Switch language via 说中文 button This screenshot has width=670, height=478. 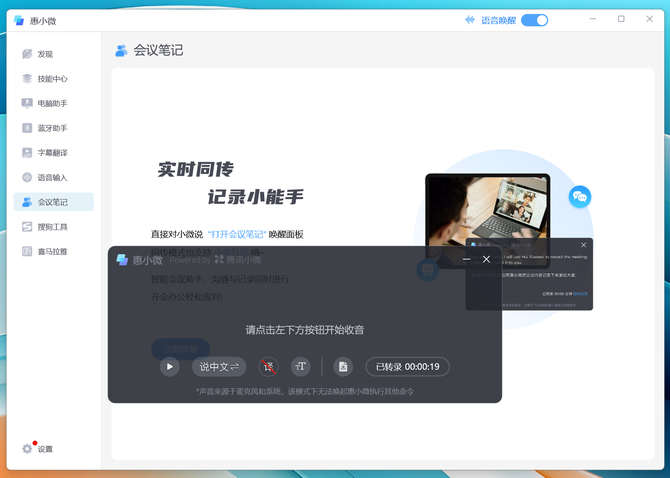[x=219, y=367]
